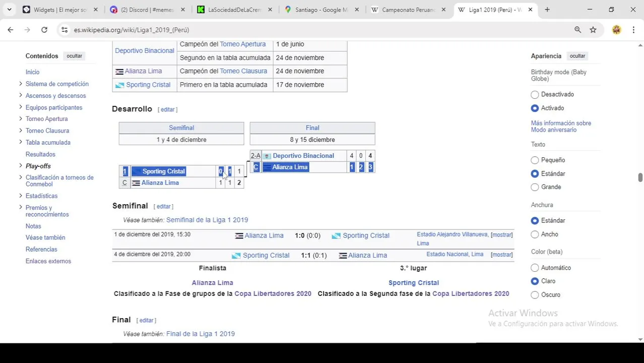This screenshot has width=644, height=363.
Task: Click Sporting Cristal flag icon in clasificados table
Action: point(119,85)
